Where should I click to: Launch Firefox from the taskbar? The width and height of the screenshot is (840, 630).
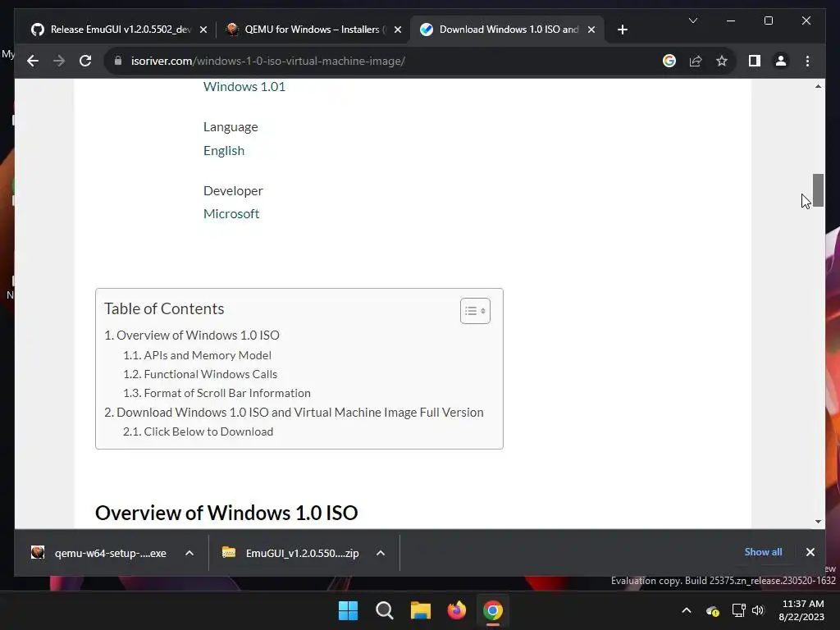(456, 610)
